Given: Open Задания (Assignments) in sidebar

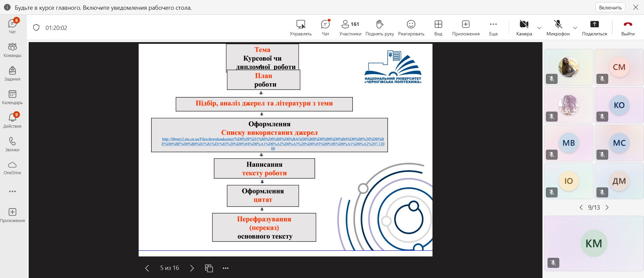Looking at the screenshot, I should (12, 73).
